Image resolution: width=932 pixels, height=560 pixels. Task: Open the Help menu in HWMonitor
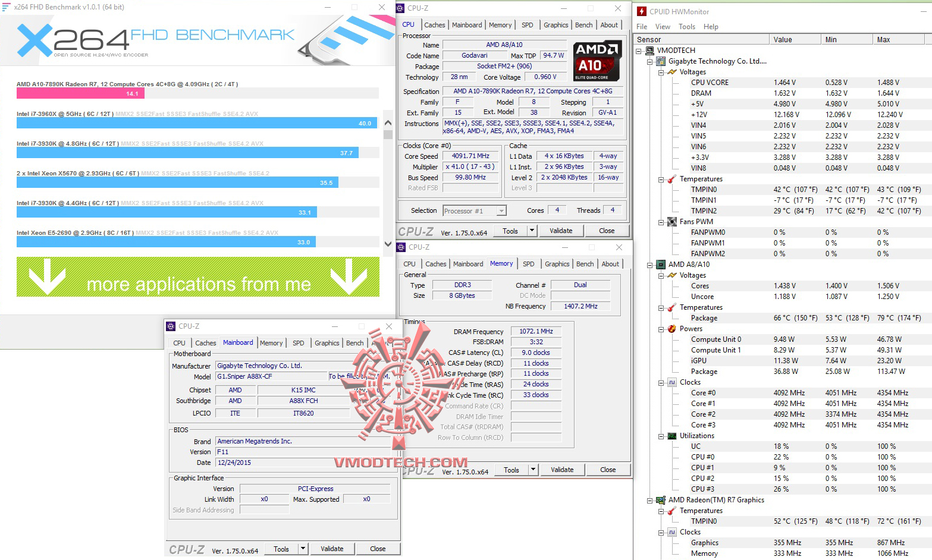[711, 27]
